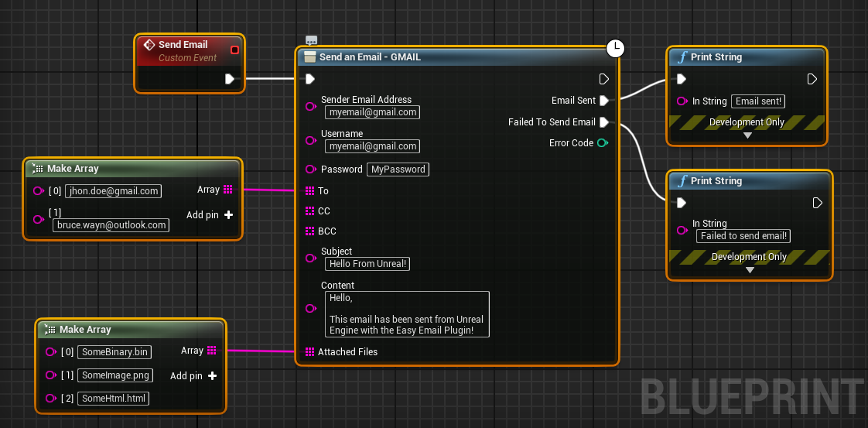The height and width of the screenshot is (428, 868).
Task: Click the Send an Email node input execution pin
Action: 310,79
